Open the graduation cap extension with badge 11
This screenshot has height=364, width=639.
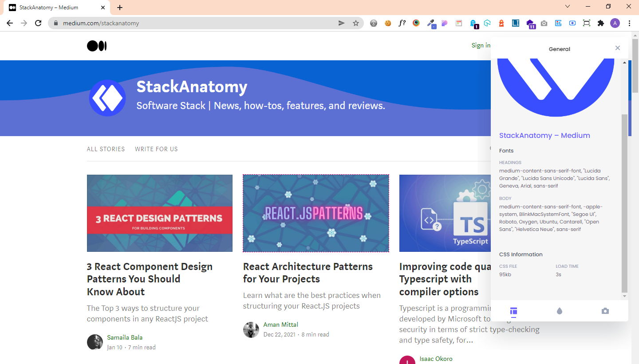531,24
